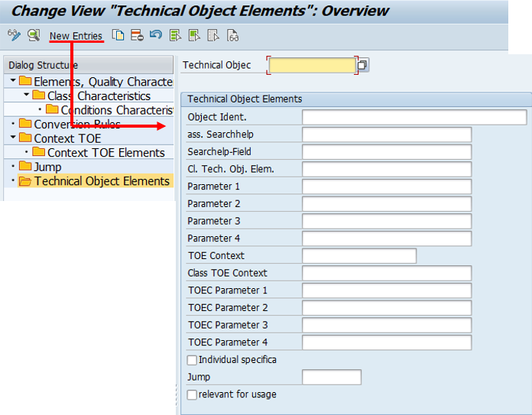532x415 pixels.
Task: Tick the relevant for usage checkbox
Action: (192, 394)
